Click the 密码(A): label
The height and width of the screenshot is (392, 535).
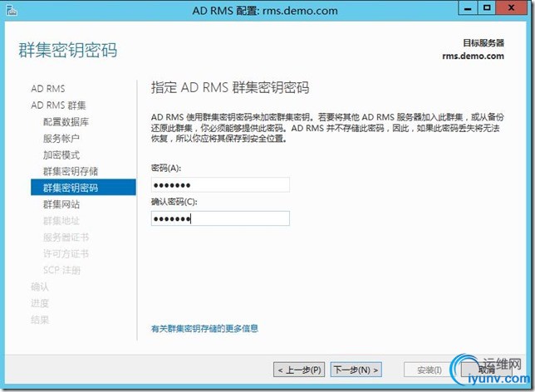[166, 169]
